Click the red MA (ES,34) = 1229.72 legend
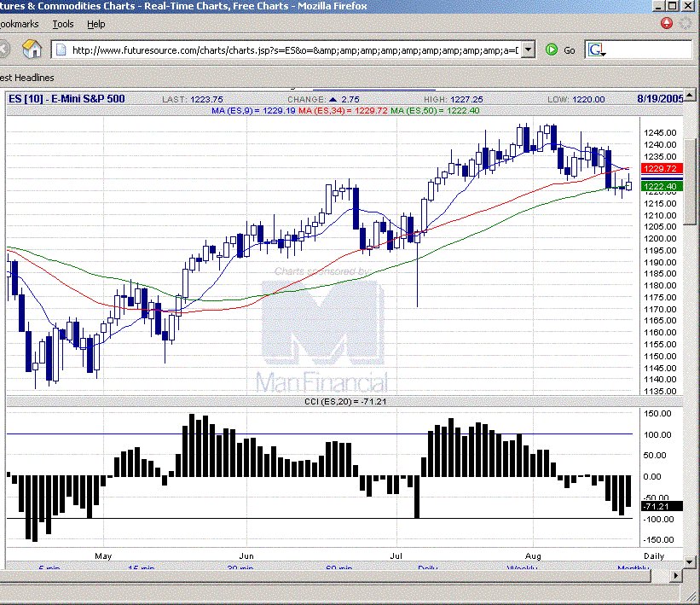 tap(343, 110)
